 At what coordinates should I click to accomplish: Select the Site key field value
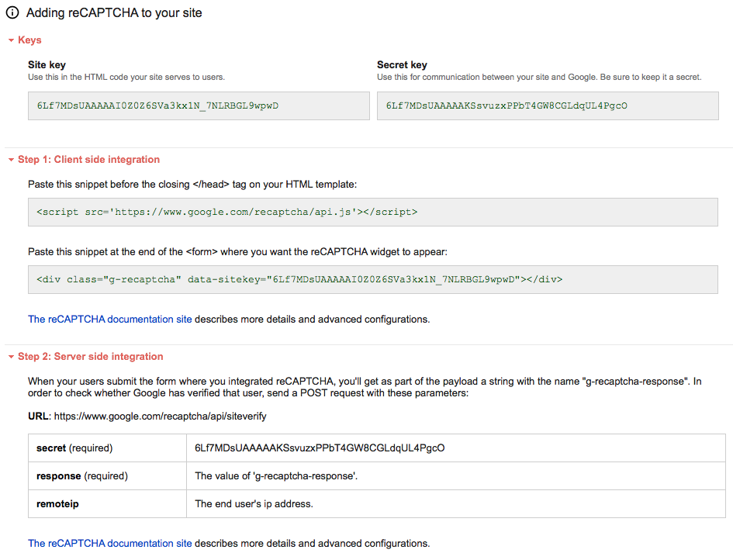[199, 105]
